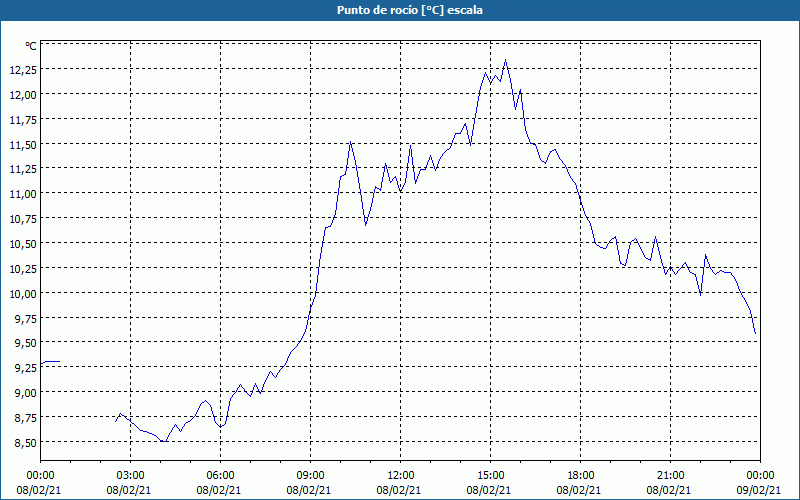Click the 00:00 time label above 08/02/21

[40, 476]
